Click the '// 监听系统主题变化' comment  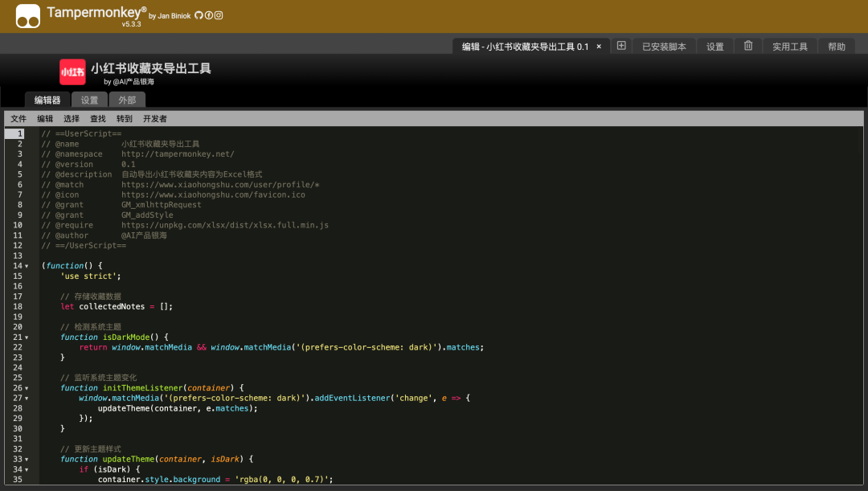(x=99, y=378)
